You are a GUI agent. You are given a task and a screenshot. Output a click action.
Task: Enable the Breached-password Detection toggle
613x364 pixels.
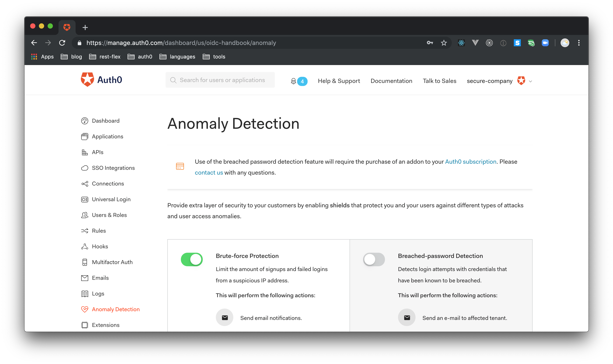point(374,259)
